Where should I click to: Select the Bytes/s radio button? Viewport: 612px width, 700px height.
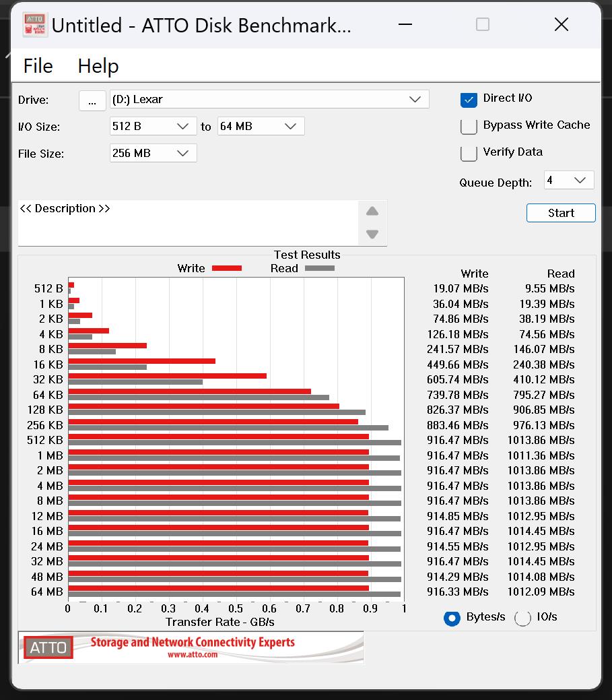452,618
